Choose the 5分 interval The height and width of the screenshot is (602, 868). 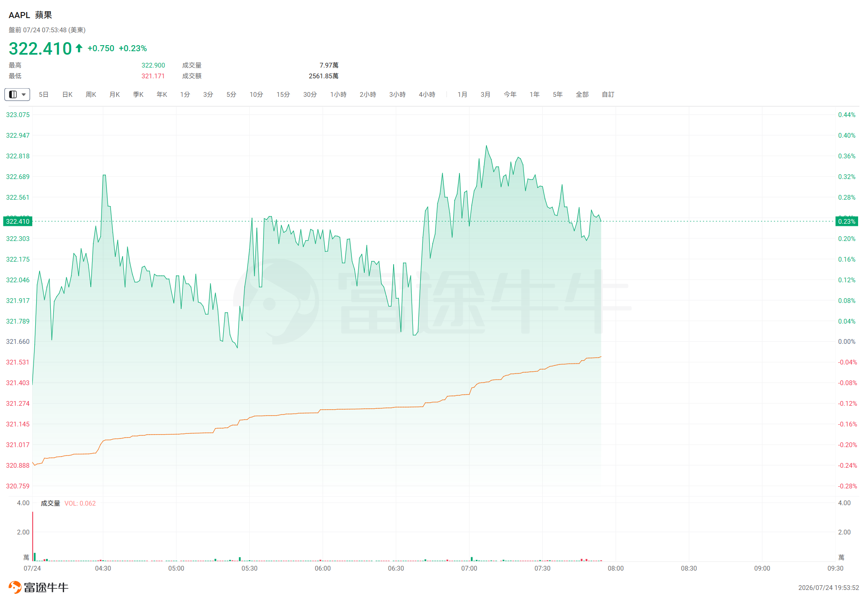coord(231,94)
